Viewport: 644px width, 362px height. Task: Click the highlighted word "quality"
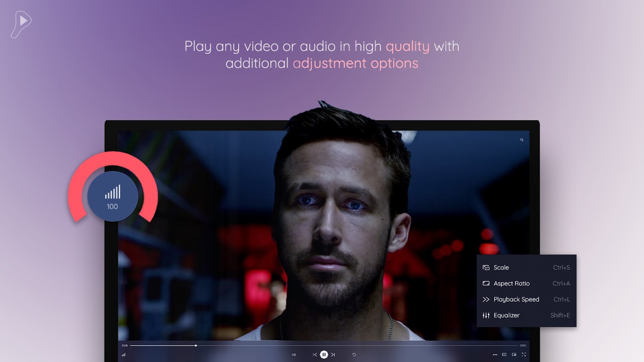(x=408, y=46)
